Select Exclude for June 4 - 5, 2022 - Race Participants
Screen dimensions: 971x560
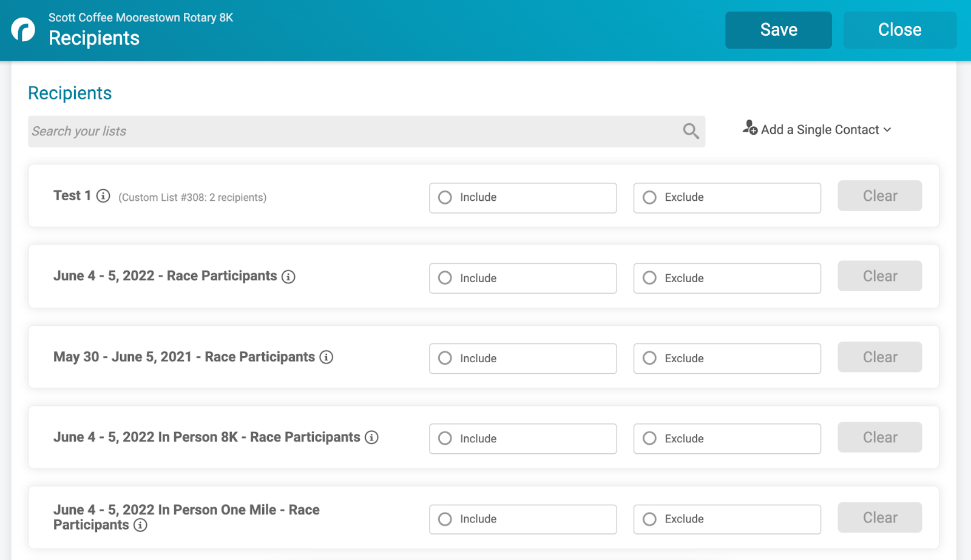pyautogui.click(x=727, y=278)
